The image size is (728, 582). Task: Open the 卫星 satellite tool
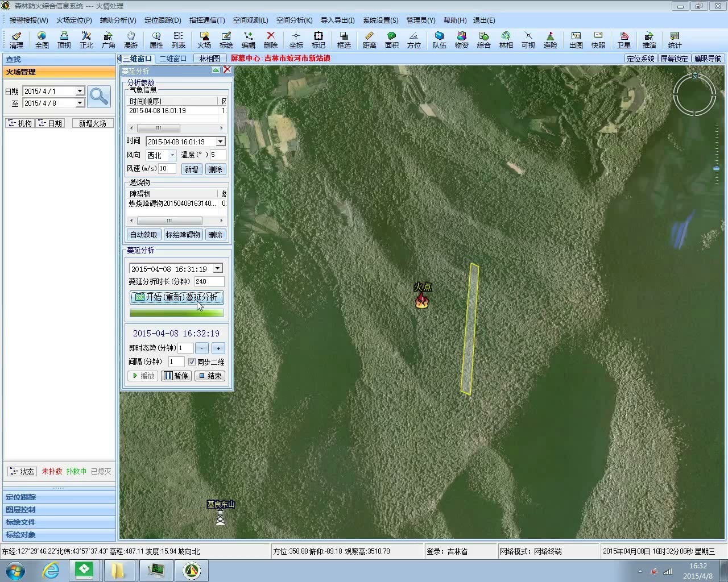[x=624, y=40]
